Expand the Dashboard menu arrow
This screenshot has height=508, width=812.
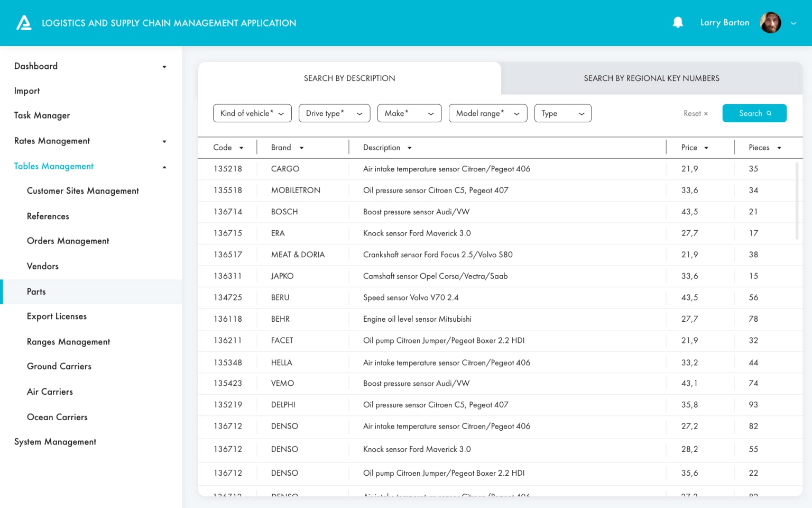point(164,67)
